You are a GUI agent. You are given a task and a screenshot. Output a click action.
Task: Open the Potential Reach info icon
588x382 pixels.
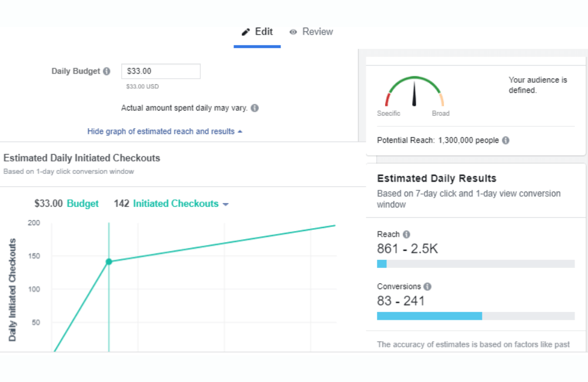click(x=506, y=140)
